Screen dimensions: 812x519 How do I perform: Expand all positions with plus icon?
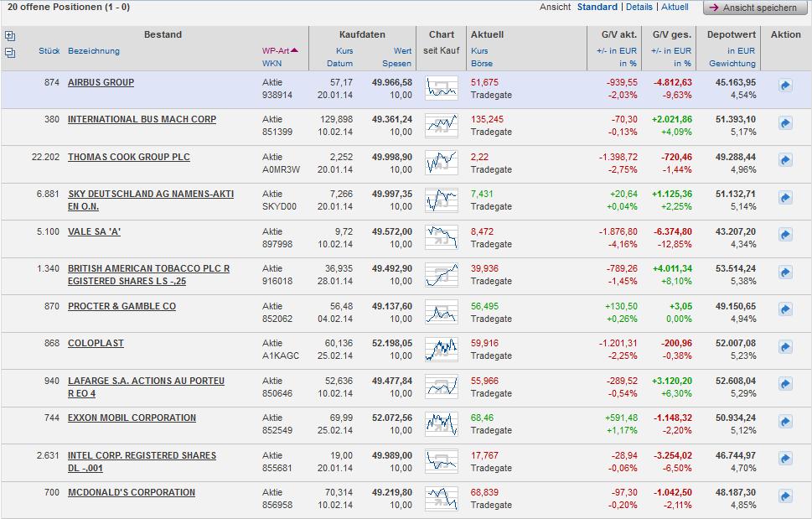coord(10,36)
